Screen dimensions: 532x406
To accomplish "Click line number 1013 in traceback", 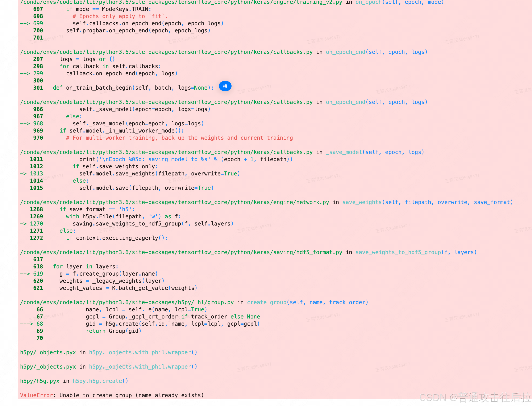I will coord(36,174).
